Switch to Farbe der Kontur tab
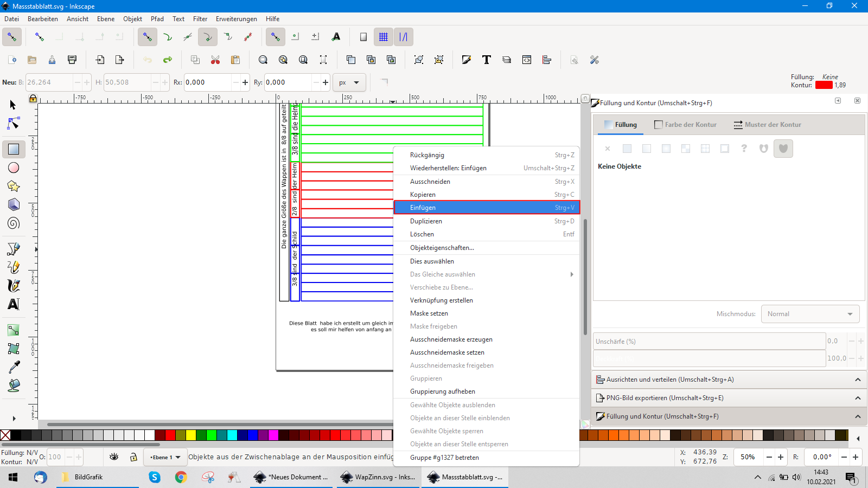Screen dimensions: 868x488 pyautogui.click(x=685, y=125)
